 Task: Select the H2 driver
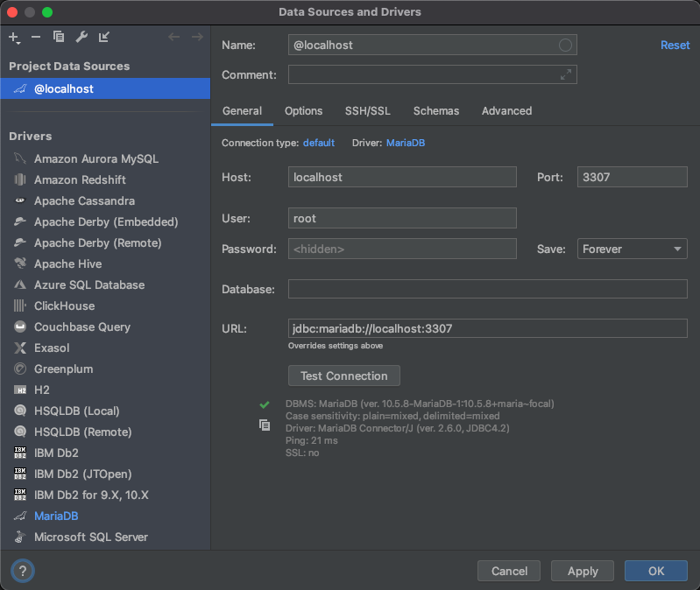(105, 390)
